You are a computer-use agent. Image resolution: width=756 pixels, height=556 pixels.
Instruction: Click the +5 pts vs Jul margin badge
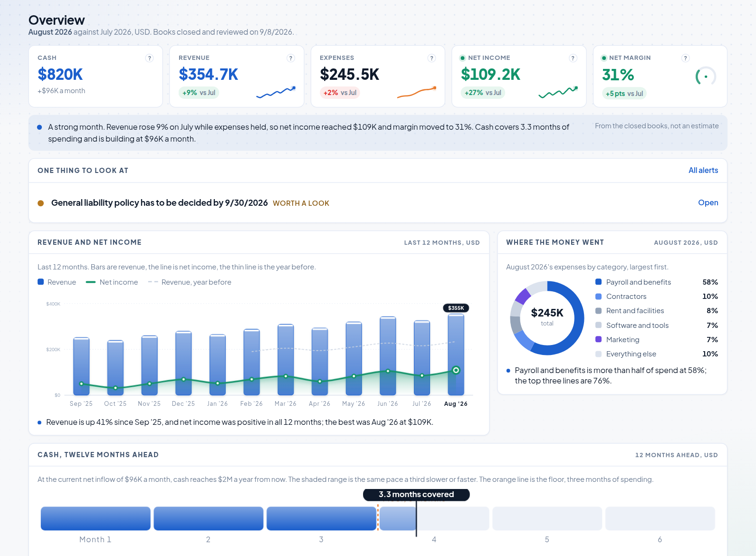(624, 94)
